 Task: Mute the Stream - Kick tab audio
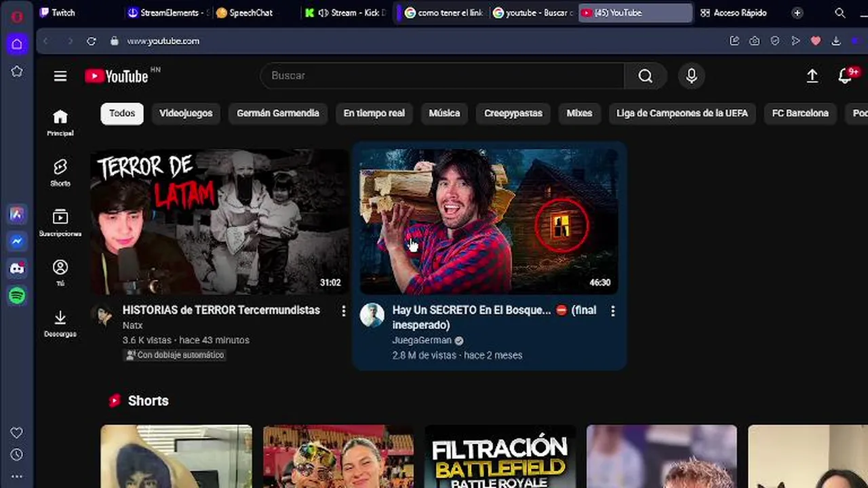tap(323, 13)
